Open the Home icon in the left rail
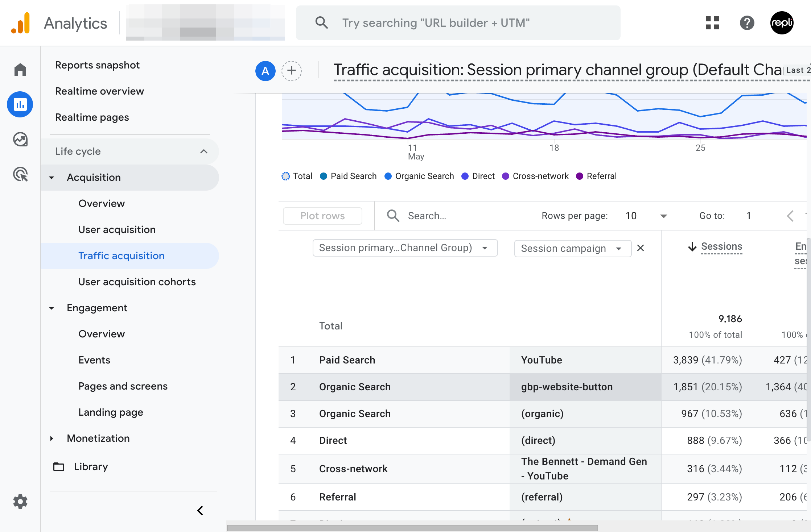The width and height of the screenshot is (811, 532). coord(20,70)
